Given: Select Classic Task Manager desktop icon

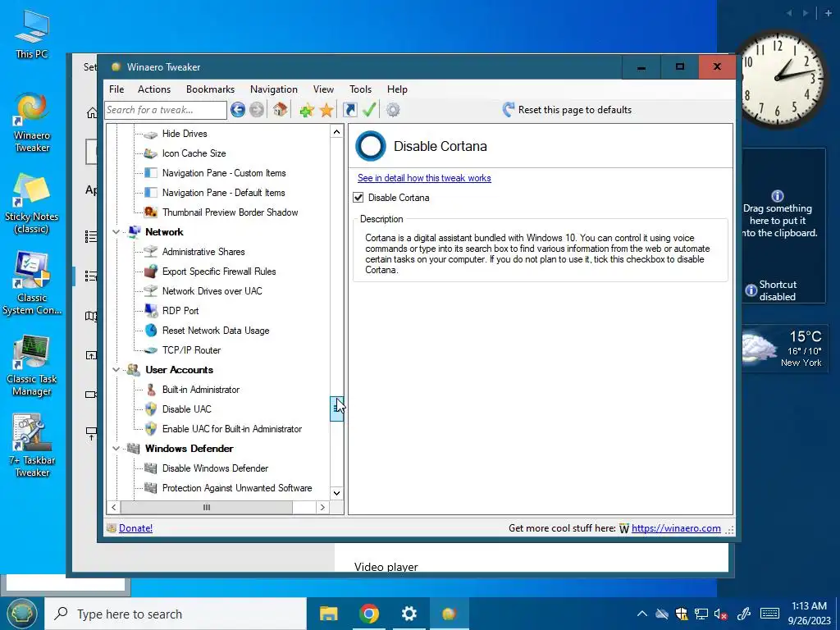Looking at the screenshot, I should 32,367.
